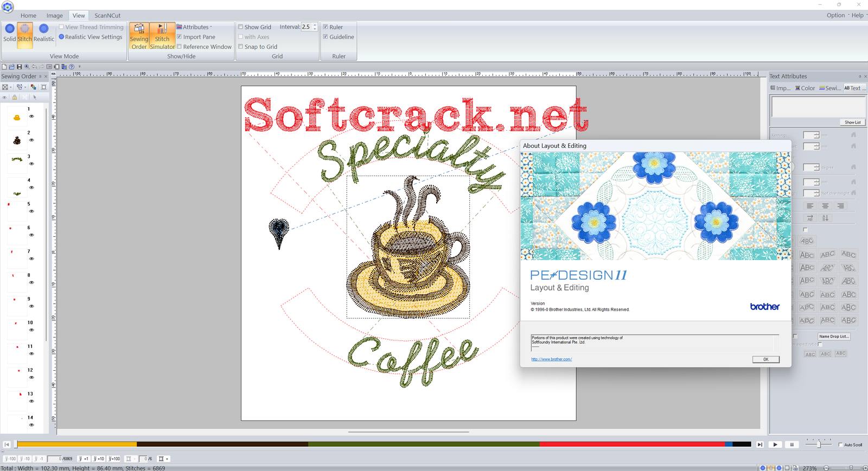Open the www.brother.com link in About dialog
This screenshot has height=471, width=868.
(x=551, y=359)
